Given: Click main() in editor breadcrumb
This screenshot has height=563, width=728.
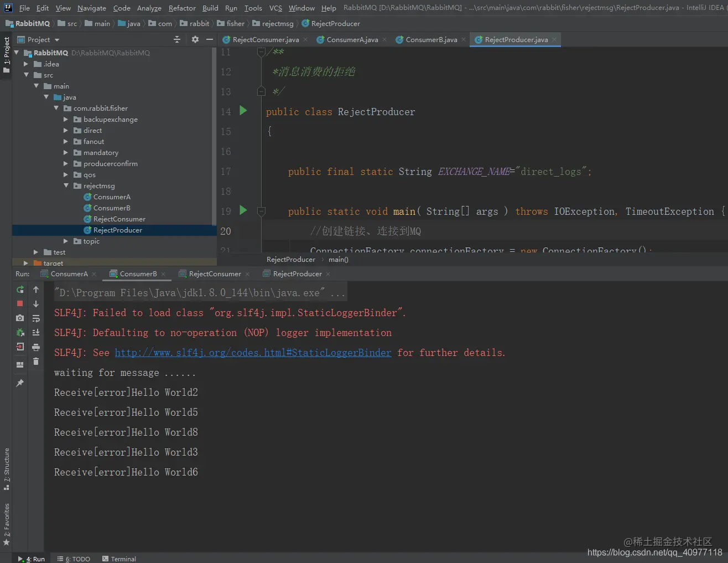Looking at the screenshot, I should click(339, 259).
